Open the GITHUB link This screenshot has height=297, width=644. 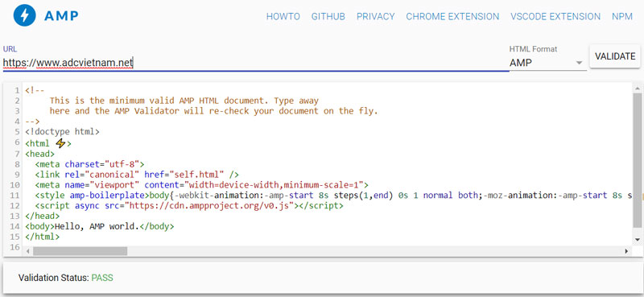[328, 16]
